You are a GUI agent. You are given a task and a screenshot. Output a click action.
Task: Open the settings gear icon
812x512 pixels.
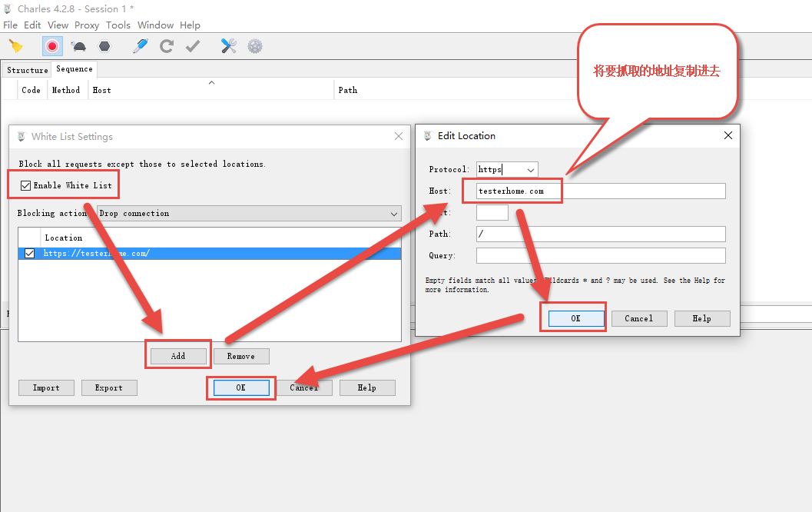pos(255,46)
